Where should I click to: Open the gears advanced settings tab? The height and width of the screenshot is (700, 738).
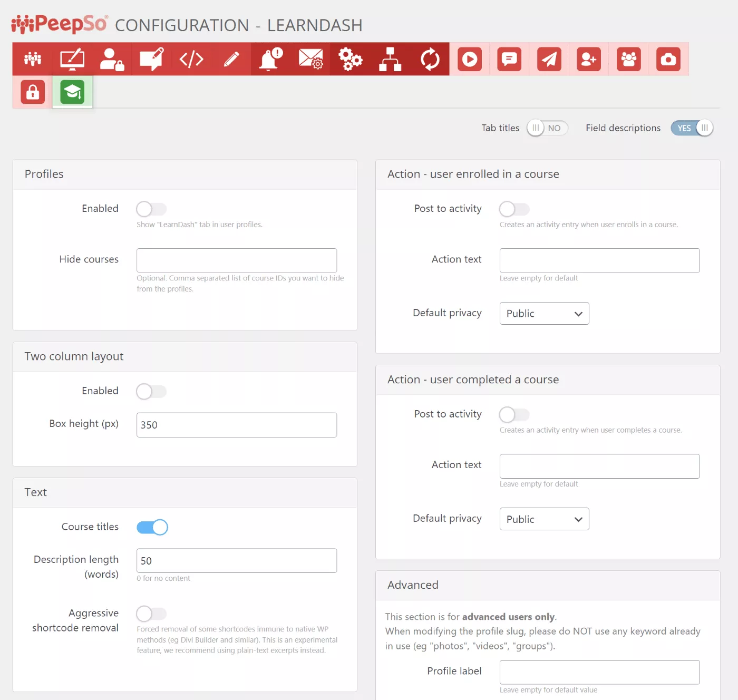pos(350,59)
